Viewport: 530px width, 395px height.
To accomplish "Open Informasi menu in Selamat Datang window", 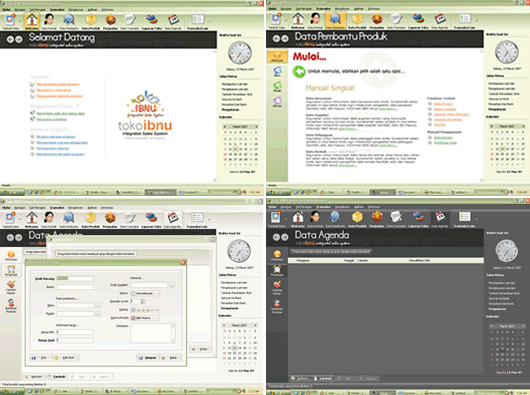I will pyautogui.click(x=107, y=9).
